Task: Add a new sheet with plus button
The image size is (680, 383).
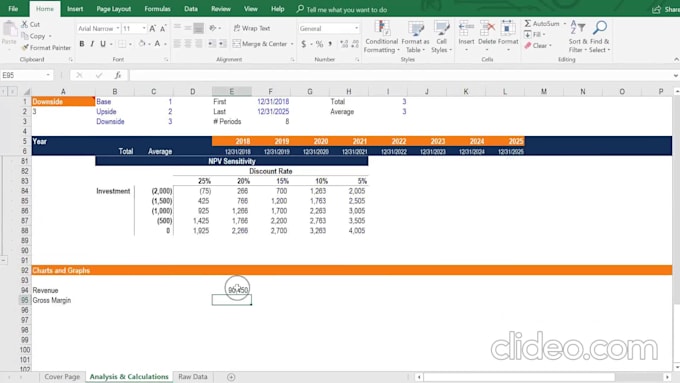Action: click(x=231, y=377)
